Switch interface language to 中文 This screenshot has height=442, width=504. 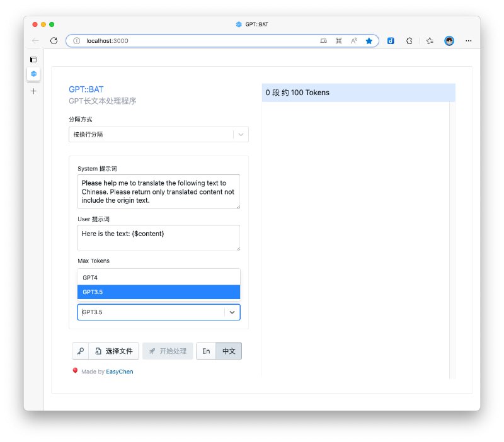click(229, 351)
